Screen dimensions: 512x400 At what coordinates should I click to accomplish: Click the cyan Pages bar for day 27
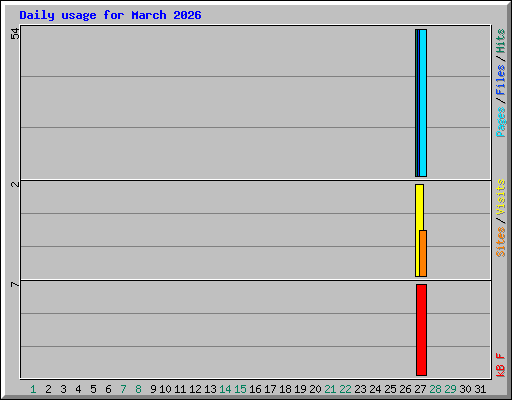coord(423,103)
